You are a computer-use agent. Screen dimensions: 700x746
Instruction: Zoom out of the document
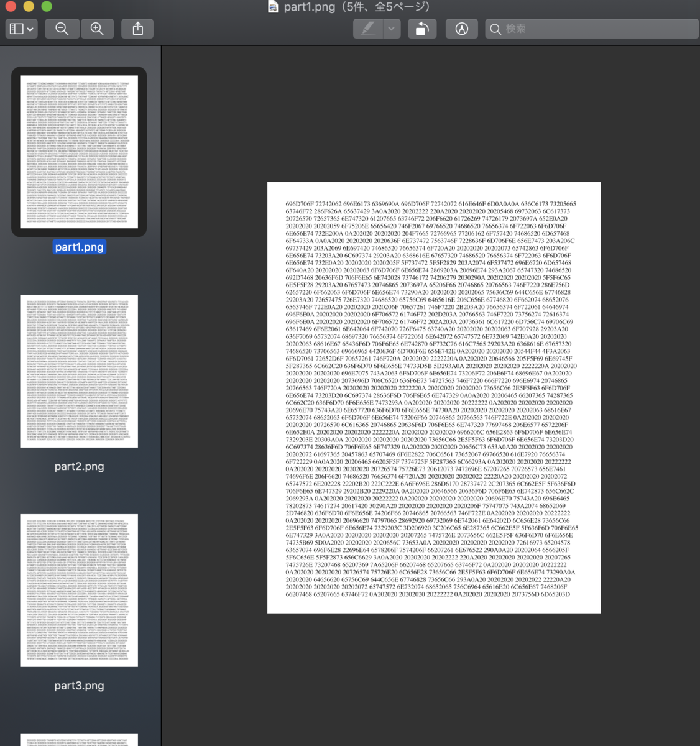tap(62, 29)
